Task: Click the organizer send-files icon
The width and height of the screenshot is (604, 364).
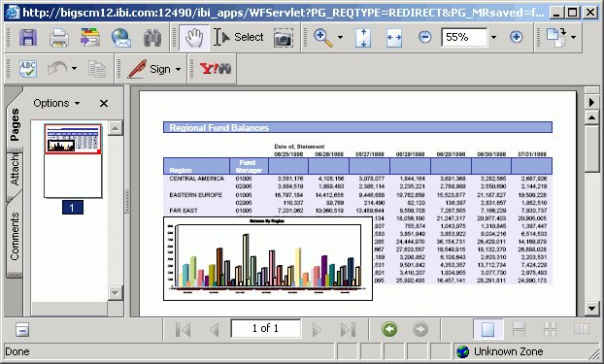Action: tap(90, 38)
